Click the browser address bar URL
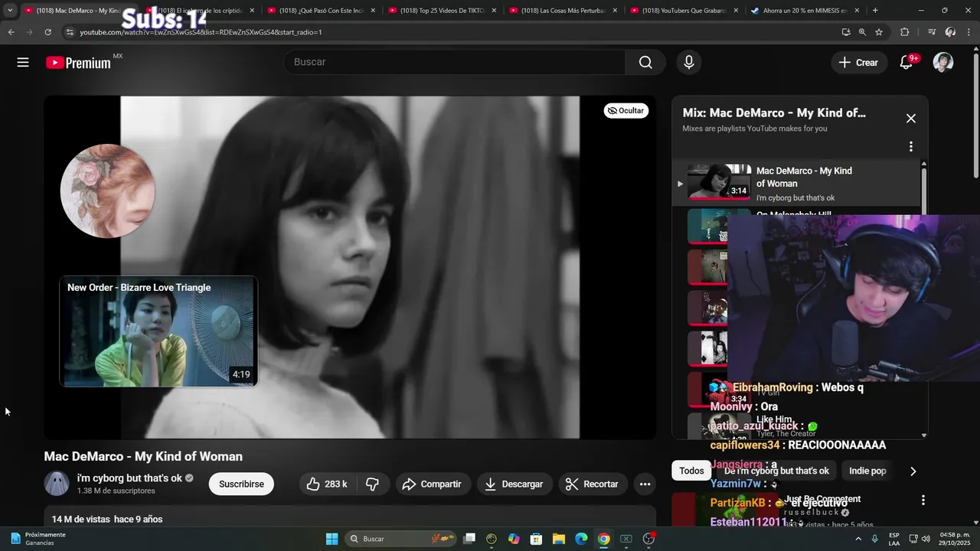980x551 pixels. coord(201,32)
